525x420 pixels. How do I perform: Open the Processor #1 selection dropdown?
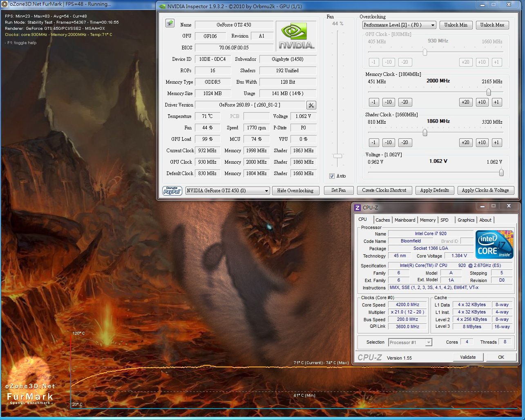pos(410,342)
